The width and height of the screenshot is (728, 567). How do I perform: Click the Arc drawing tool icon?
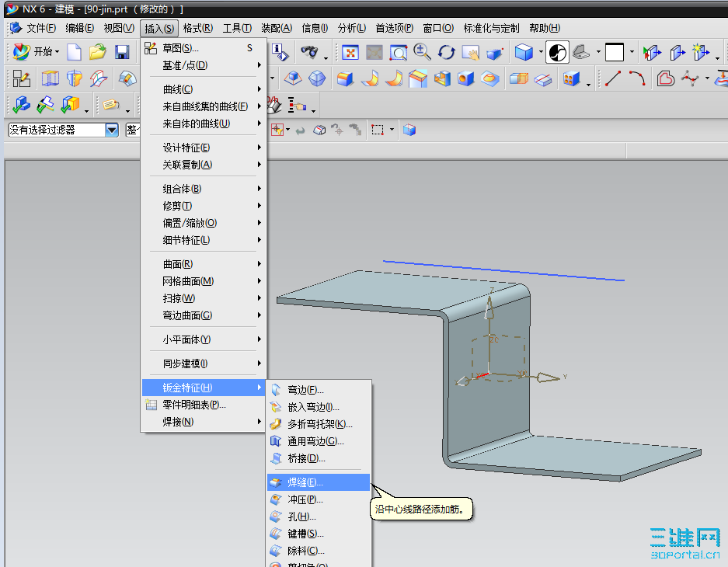coord(637,78)
